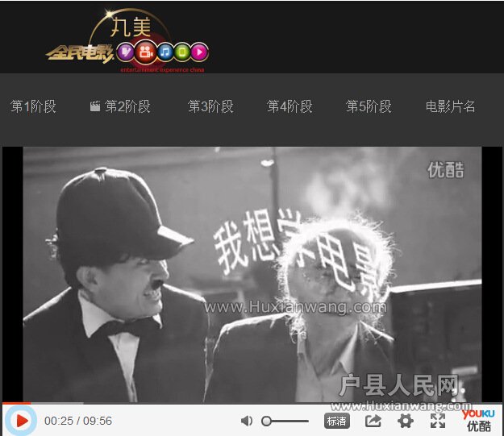Enter fullscreen with the expand arrows icon

pos(438,421)
